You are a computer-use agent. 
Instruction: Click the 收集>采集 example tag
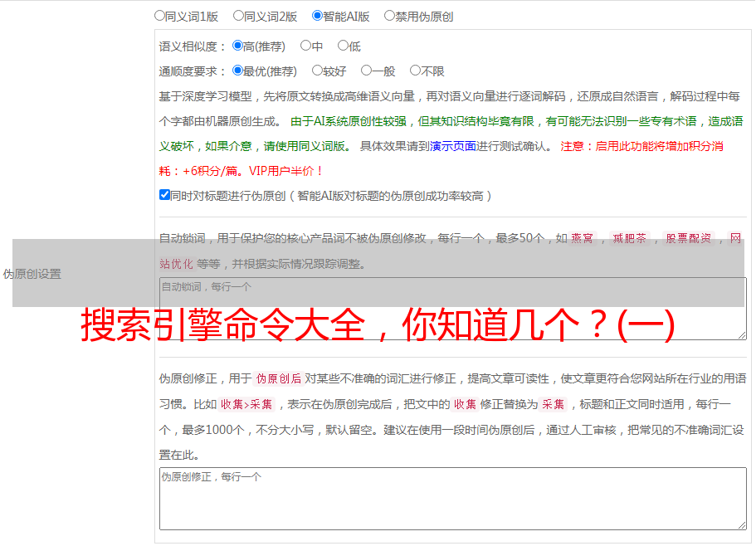(x=246, y=404)
